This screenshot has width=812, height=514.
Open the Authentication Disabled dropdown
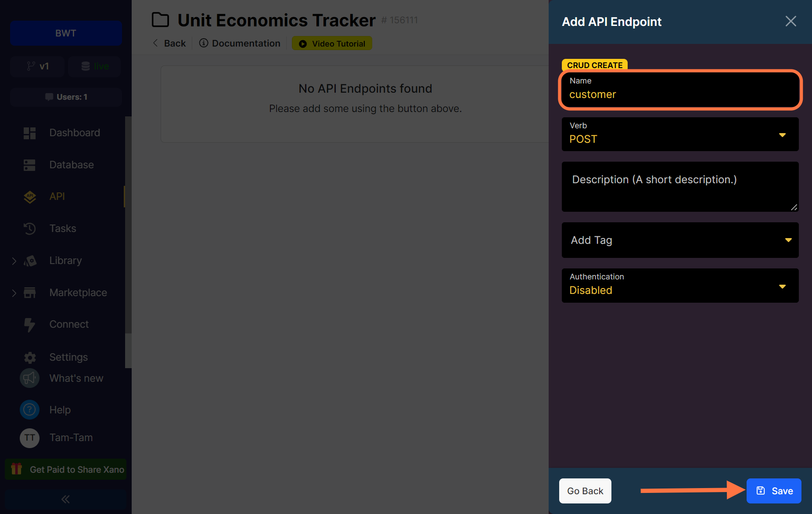tap(680, 285)
